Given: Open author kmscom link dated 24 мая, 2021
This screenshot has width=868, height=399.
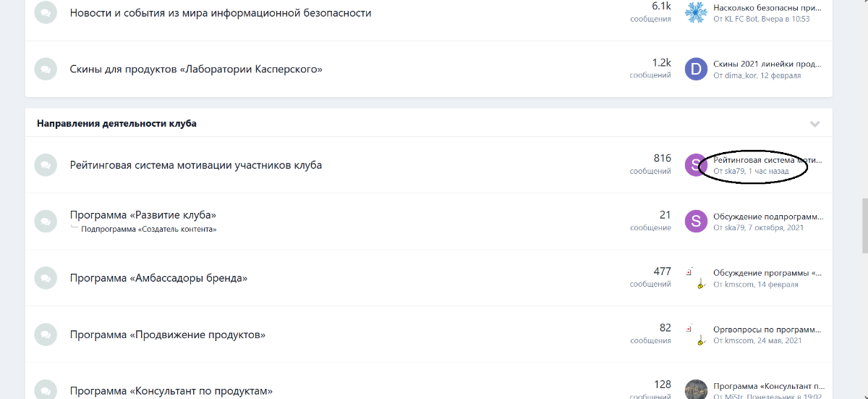Looking at the screenshot, I should click(x=739, y=341).
